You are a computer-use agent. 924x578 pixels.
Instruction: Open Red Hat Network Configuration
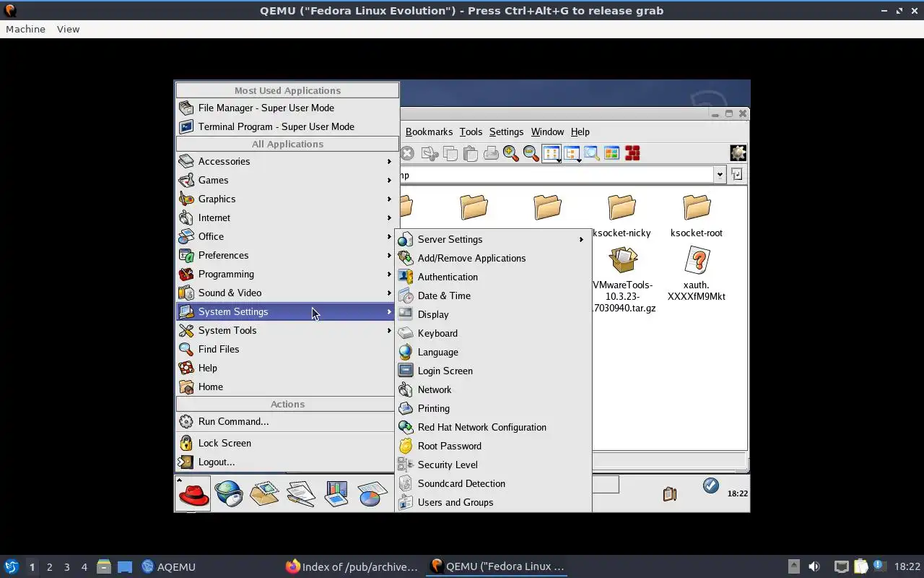tap(493, 427)
